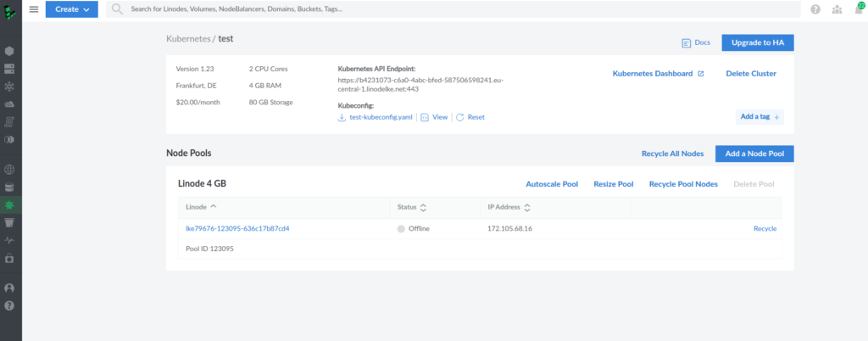Open the Kubernetes sidebar icon highlighted green
This screenshot has height=341, width=868.
coord(9,205)
